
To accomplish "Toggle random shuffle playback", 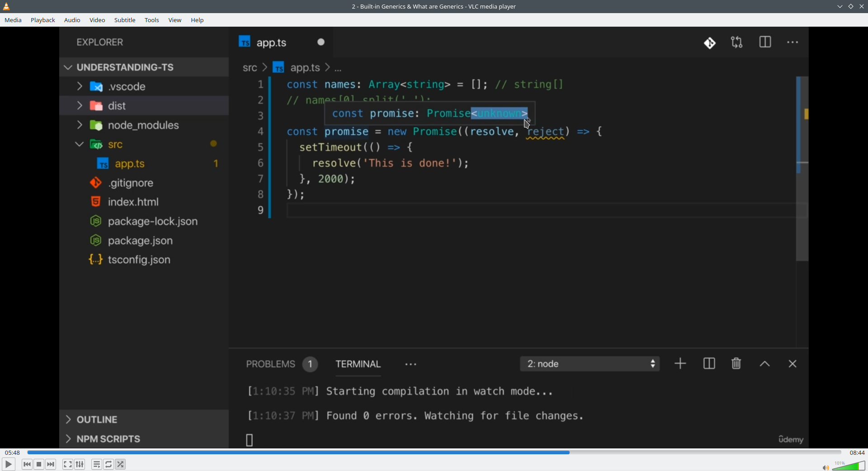I will (121, 464).
